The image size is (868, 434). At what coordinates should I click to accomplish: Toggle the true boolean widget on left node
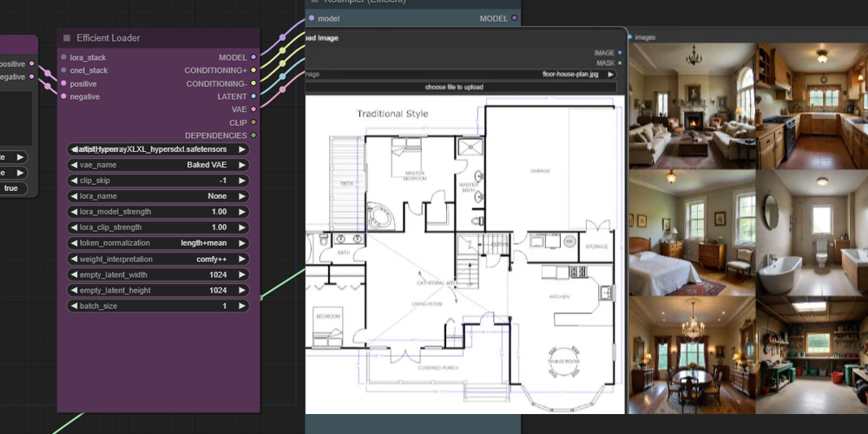13,188
